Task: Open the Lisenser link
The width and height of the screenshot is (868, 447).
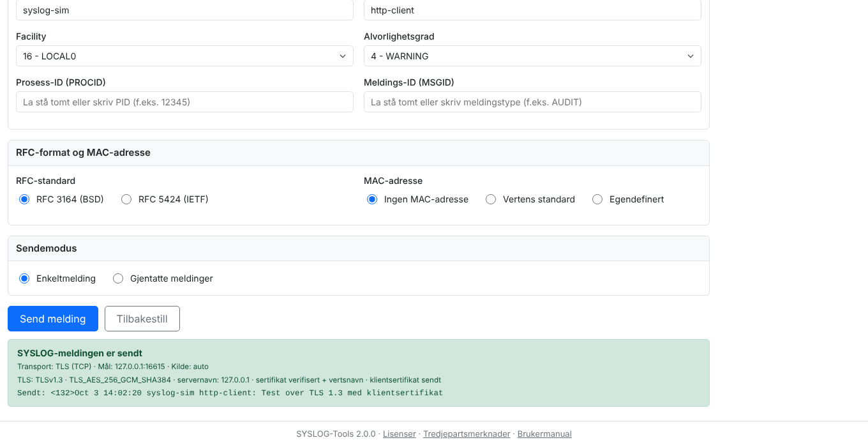Action: 400,434
